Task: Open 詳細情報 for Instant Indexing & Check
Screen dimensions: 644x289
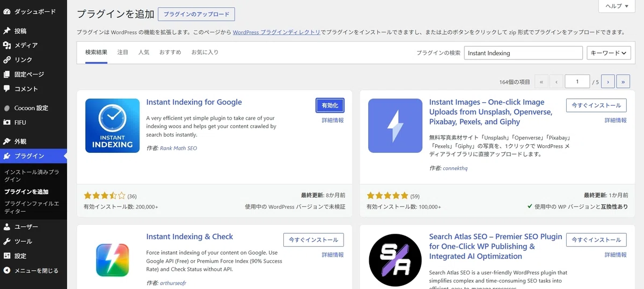Action: click(333, 255)
